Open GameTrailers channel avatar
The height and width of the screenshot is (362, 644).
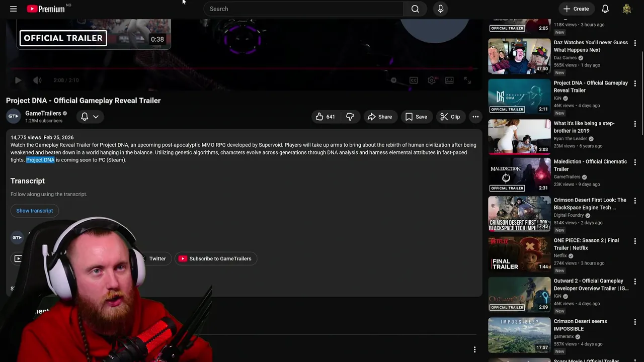coord(14,116)
